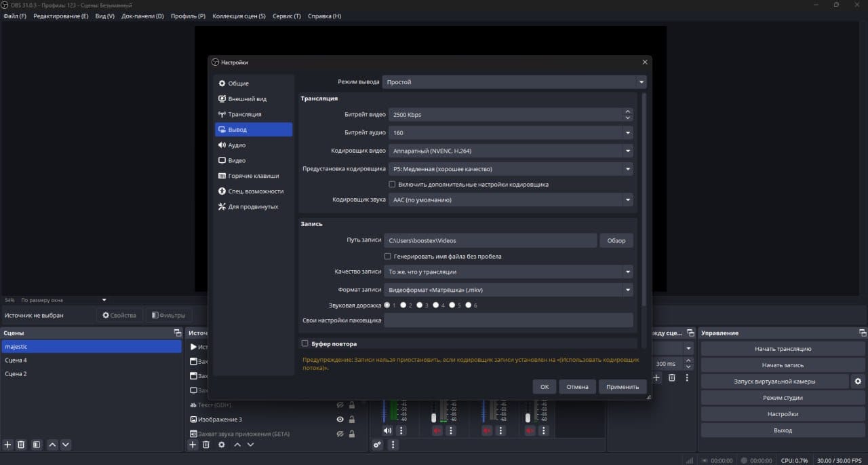The image size is (868, 465).
Task: Increase Битрейт видео with the up arrow
Action: click(x=628, y=111)
